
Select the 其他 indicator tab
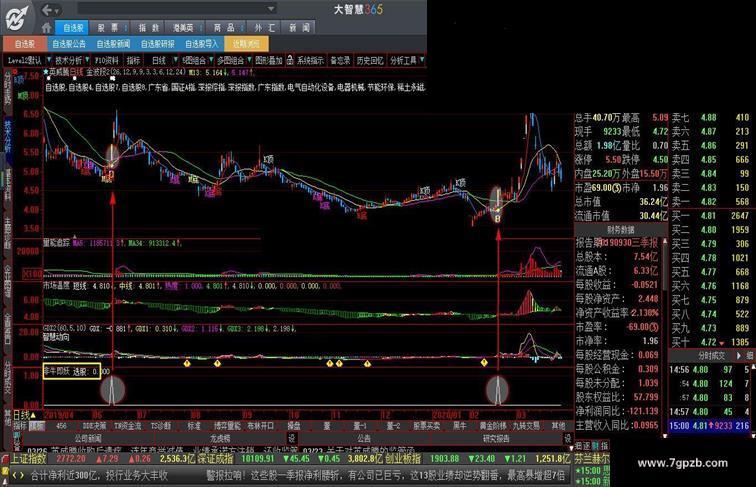pyautogui.click(x=558, y=426)
